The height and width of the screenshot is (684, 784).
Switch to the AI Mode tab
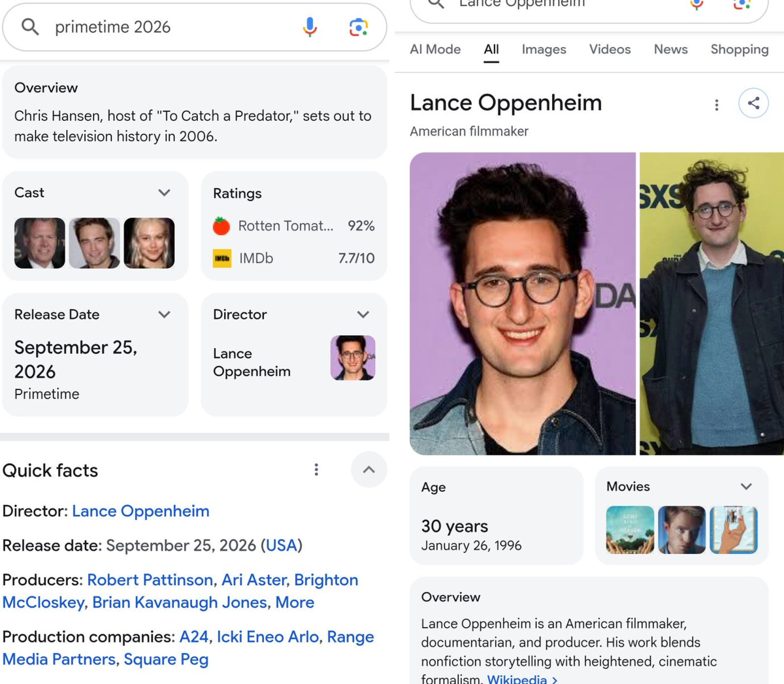pos(435,49)
